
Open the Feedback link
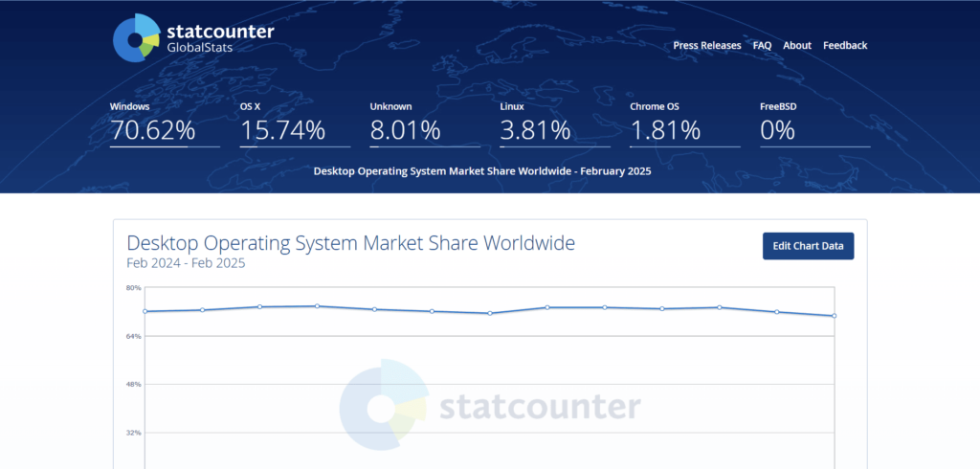pyautogui.click(x=845, y=46)
